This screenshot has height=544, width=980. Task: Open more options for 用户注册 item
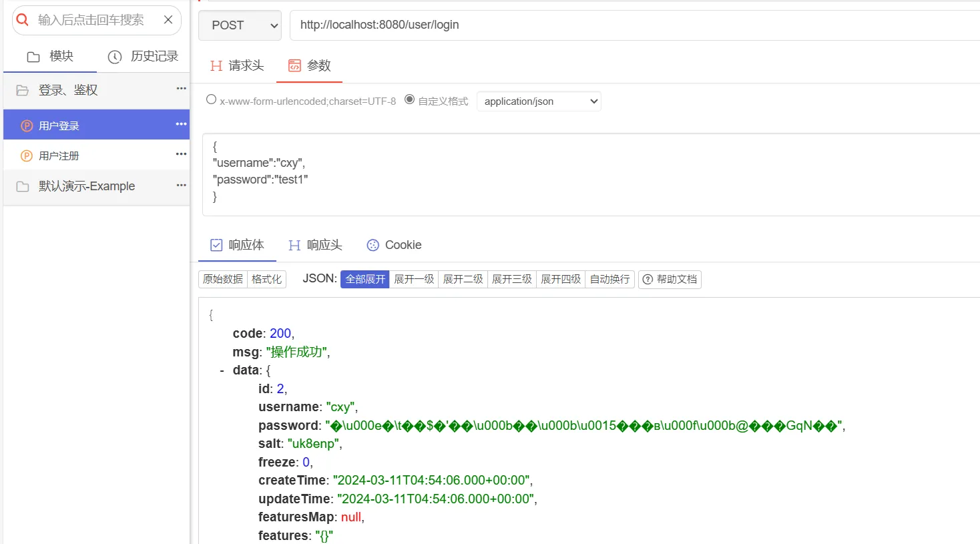click(x=181, y=154)
